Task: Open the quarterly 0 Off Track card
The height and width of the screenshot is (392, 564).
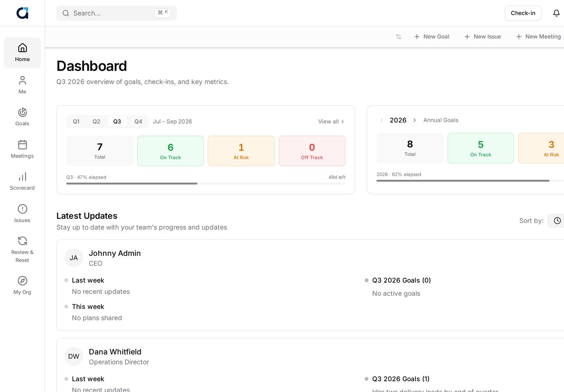Action: [312, 151]
